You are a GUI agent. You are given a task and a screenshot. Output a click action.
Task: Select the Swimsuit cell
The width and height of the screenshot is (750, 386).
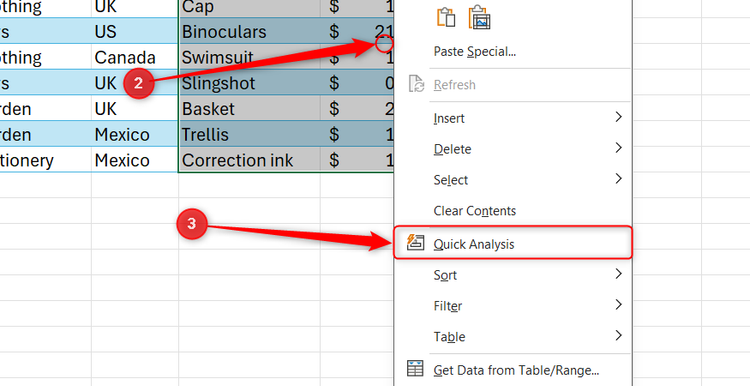click(249, 57)
